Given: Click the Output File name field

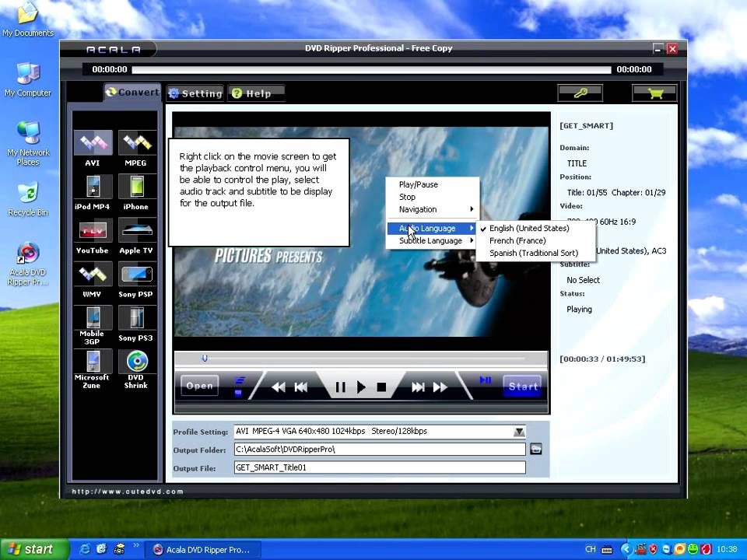Looking at the screenshot, I should [380, 467].
